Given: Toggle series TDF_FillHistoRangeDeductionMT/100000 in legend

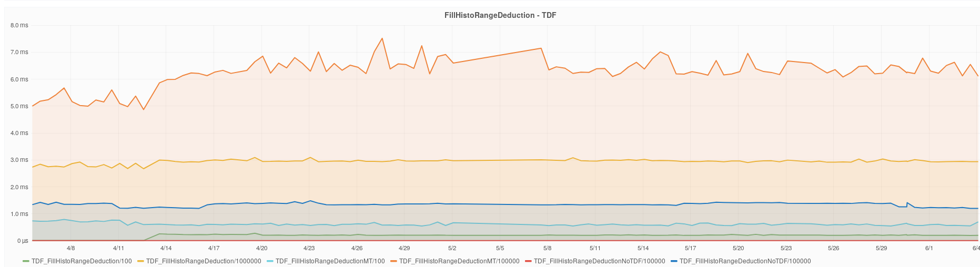Looking at the screenshot, I should point(459,261).
